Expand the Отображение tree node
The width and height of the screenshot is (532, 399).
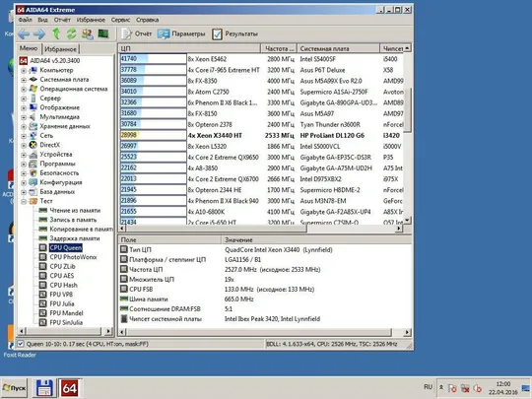click(x=24, y=108)
